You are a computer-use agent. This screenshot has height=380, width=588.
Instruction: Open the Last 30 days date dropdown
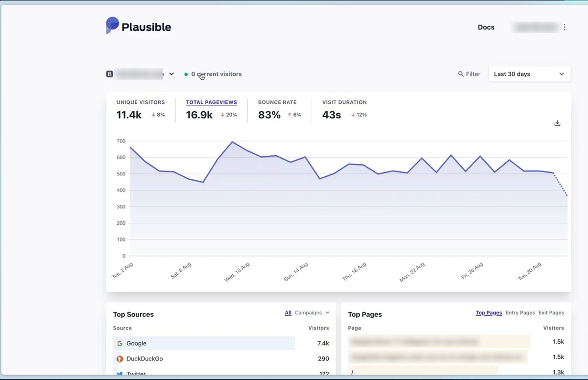(x=530, y=74)
